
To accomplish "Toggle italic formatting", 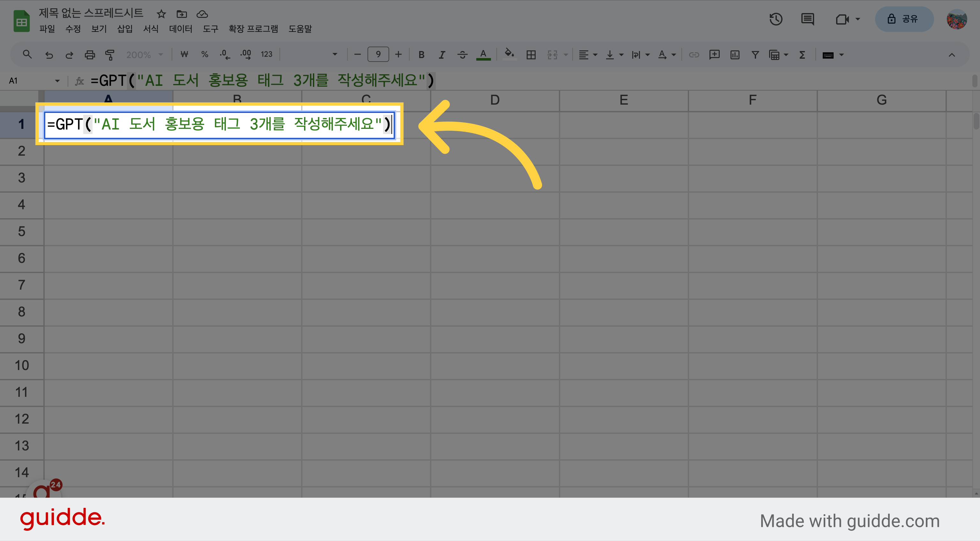I will (442, 55).
